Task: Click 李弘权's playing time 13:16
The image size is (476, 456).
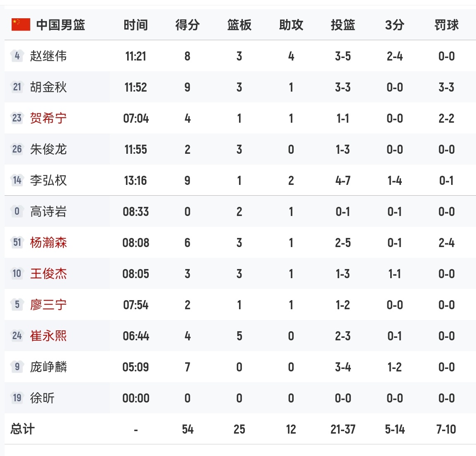Action: tap(136, 181)
